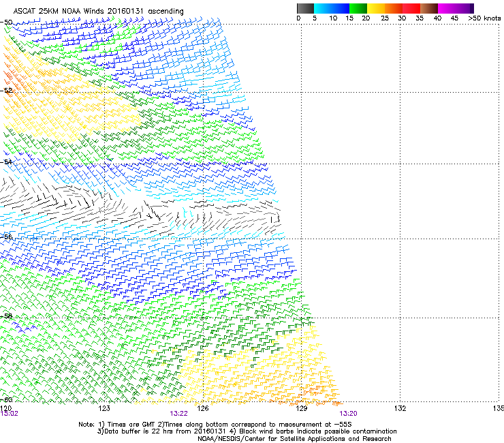Click the latitude label '-56'
This screenshot has width=504, height=443.
coord(6,236)
